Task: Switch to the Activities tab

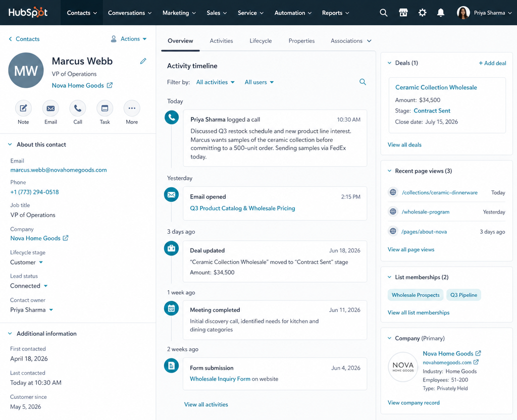Action: pyautogui.click(x=221, y=41)
